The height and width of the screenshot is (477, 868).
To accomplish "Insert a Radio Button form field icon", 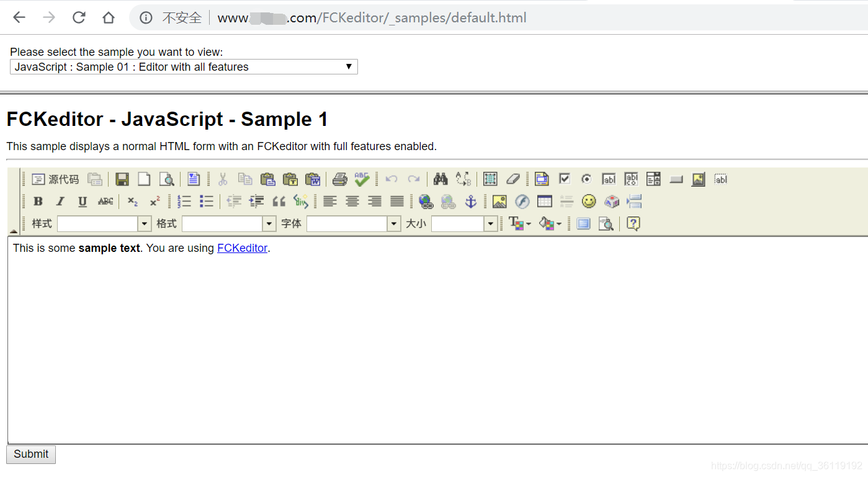I will click(586, 179).
